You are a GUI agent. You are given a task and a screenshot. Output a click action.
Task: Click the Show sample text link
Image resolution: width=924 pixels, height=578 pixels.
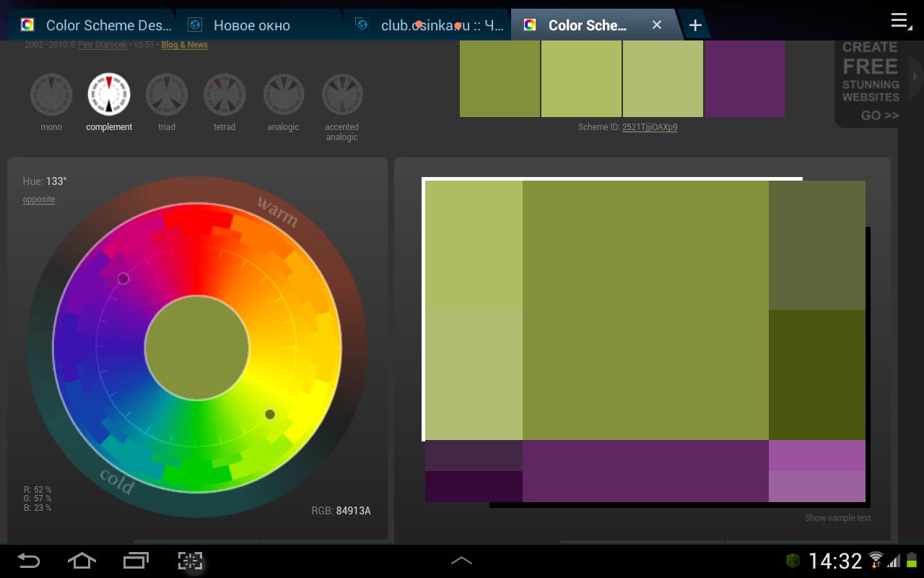pos(837,518)
